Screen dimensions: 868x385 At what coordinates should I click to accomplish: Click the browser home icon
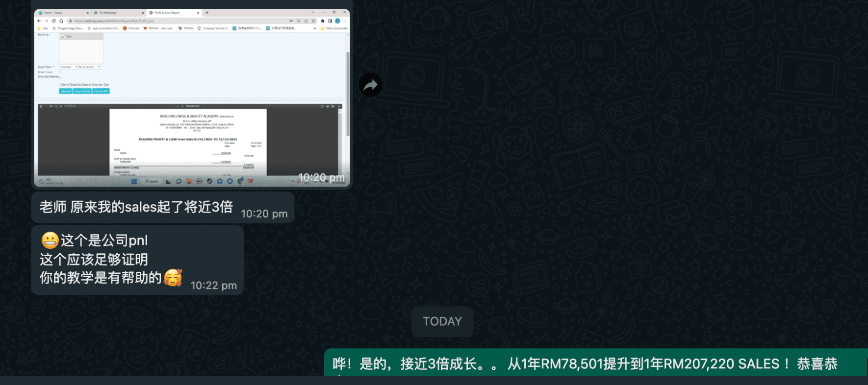[61, 21]
